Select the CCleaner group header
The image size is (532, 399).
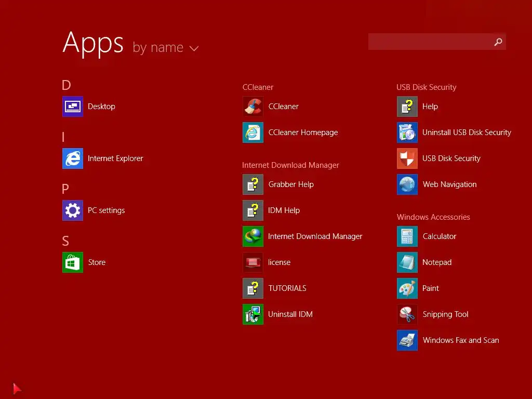[x=258, y=87]
